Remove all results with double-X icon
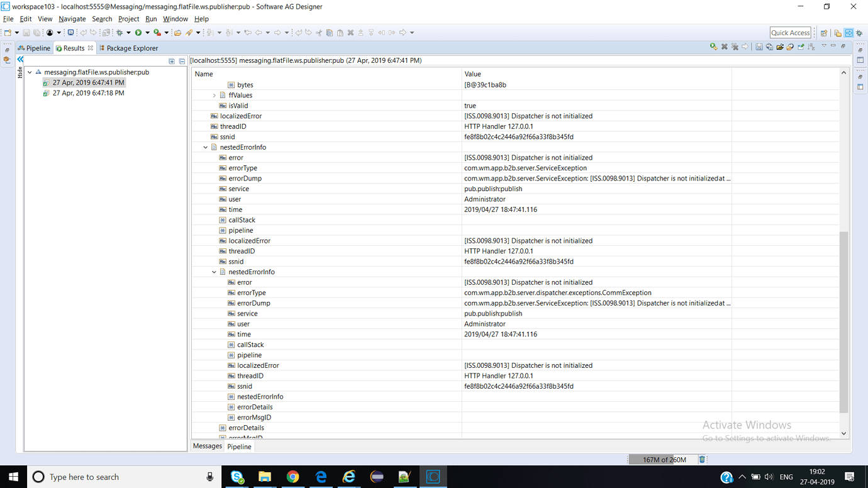Image resolution: width=868 pixels, height=488 pixels. [x=735, y=47]
